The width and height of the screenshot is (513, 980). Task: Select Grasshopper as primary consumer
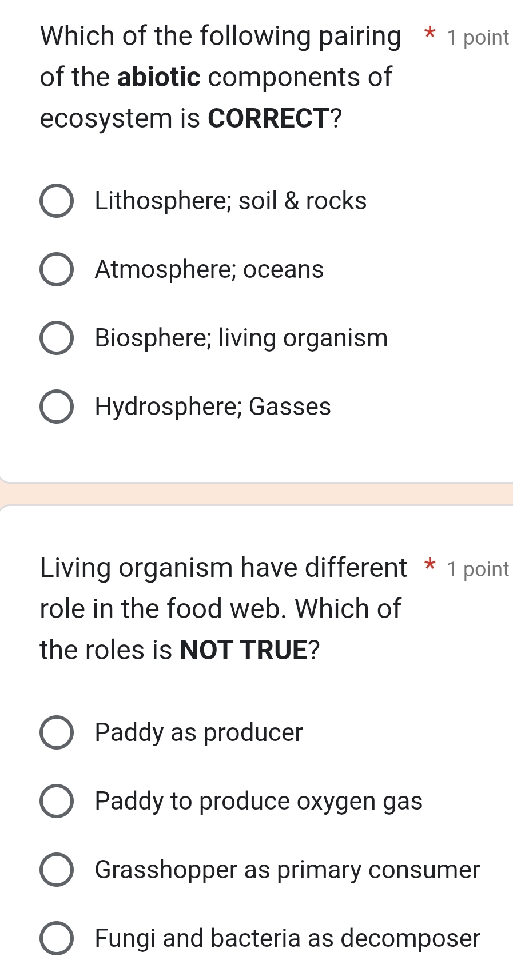56,870
